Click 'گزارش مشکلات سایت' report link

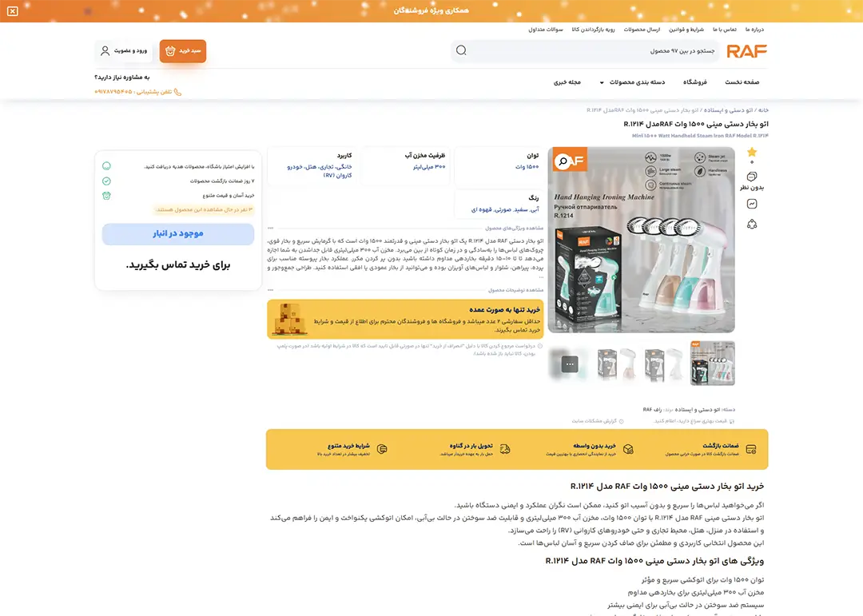point(595,420)
